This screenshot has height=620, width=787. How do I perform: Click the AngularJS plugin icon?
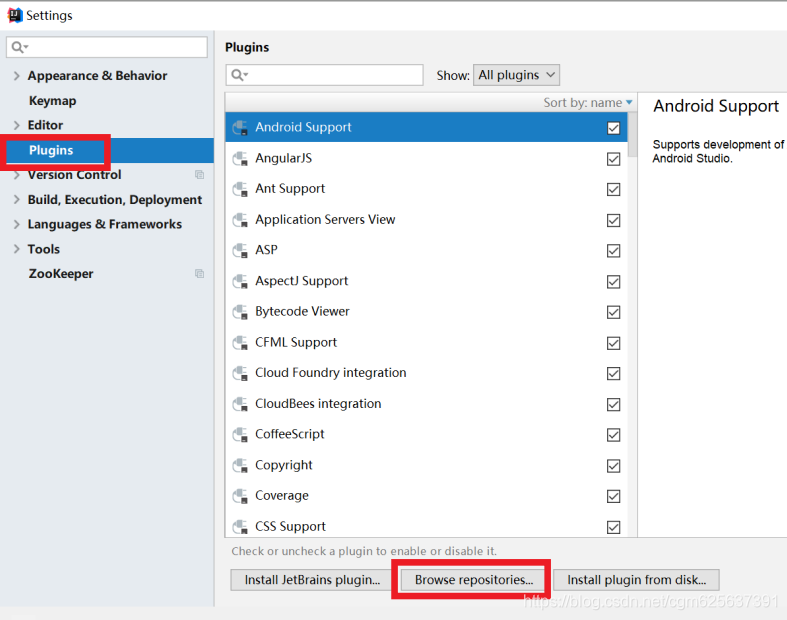click(x=240, y=159)
